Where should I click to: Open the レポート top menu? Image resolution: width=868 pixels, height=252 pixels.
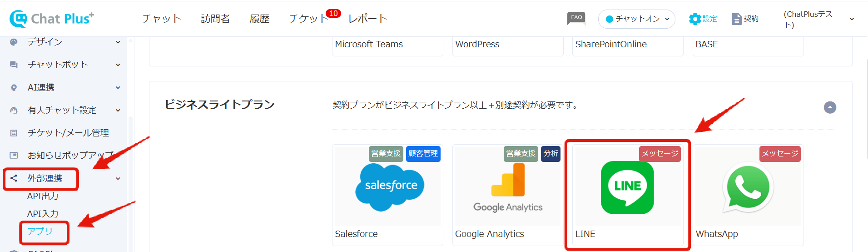point(368,19)
